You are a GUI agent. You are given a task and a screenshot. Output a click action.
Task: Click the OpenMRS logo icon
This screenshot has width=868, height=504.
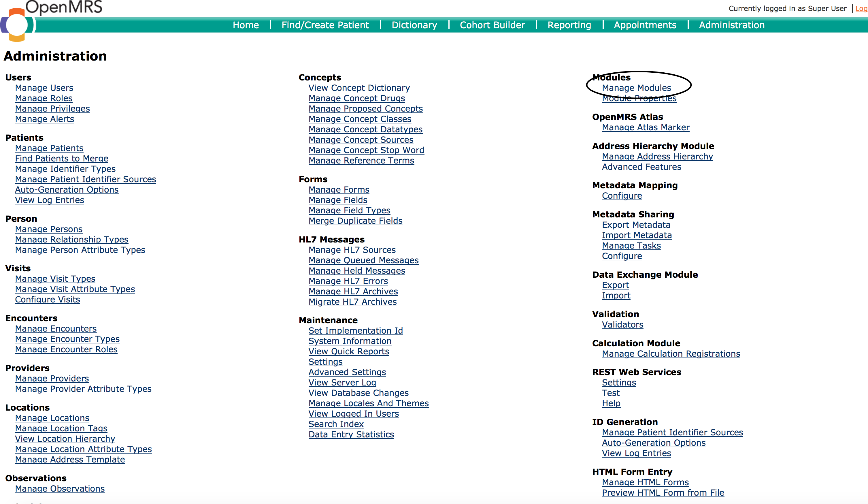click(x=16, y=25)
